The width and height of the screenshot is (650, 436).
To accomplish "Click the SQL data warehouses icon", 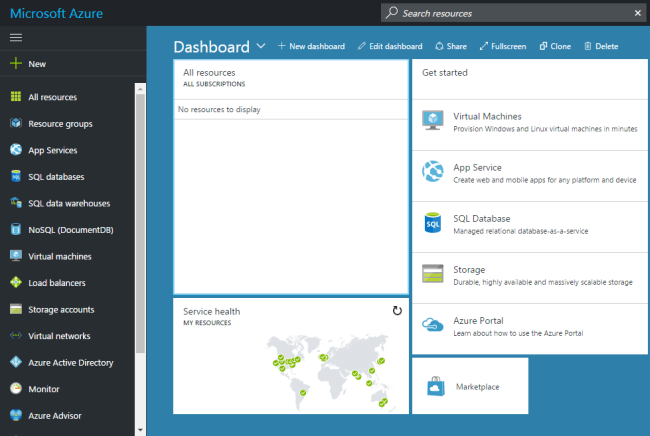I will [x=16, y=203].
